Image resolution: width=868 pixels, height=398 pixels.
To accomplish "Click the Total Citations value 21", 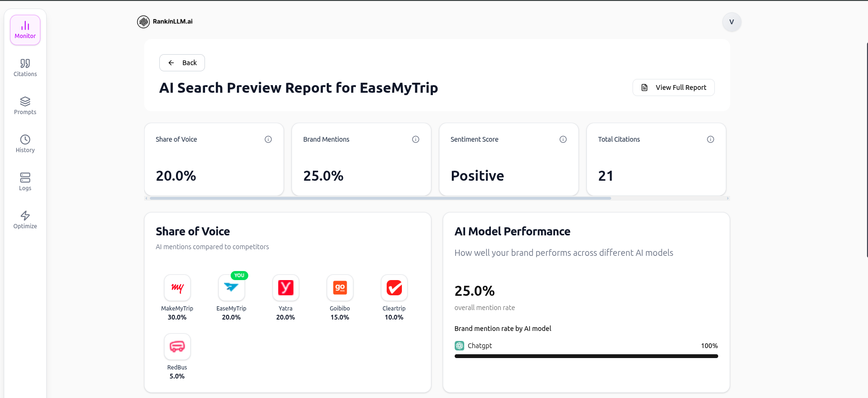I will tap(605, 176).
